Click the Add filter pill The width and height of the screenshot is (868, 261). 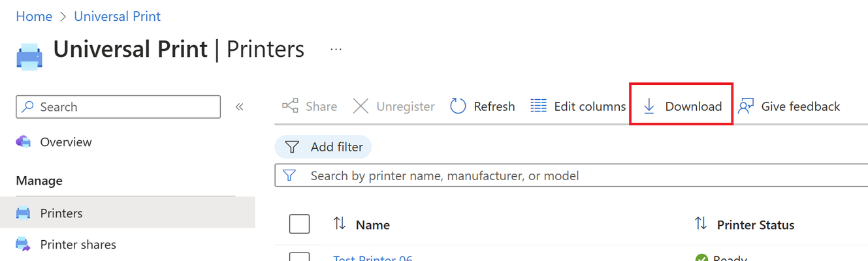point(323,147)
